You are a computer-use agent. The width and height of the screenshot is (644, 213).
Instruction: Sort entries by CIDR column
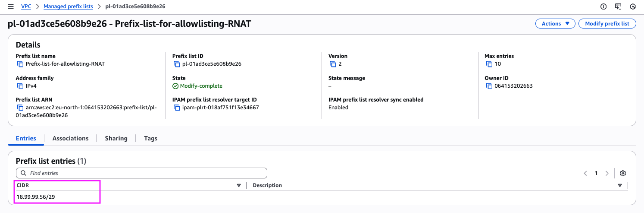[x=239, y=185]
